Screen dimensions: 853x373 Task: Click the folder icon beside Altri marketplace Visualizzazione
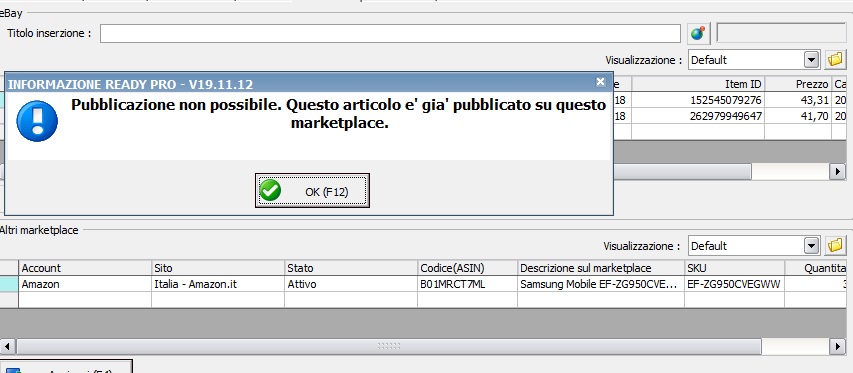[x=835, y=246]
